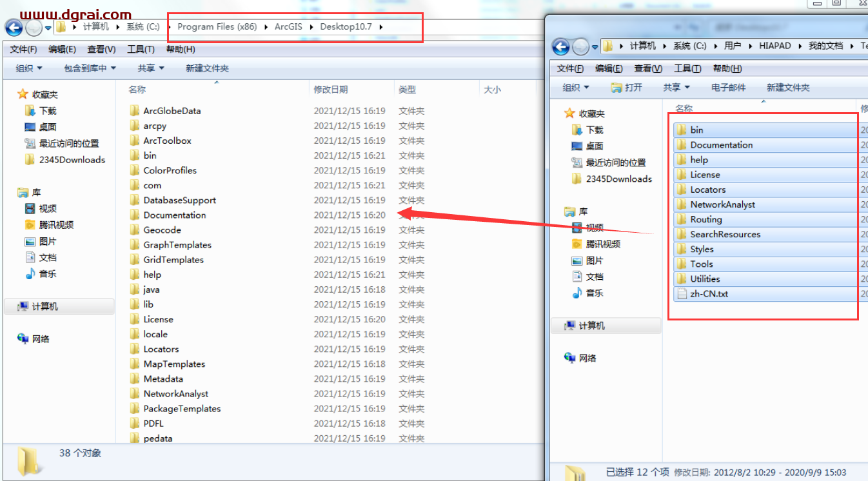Select zh-CN.txt file in right window
The image size is (868, 481).
click(x=709, y=294)
